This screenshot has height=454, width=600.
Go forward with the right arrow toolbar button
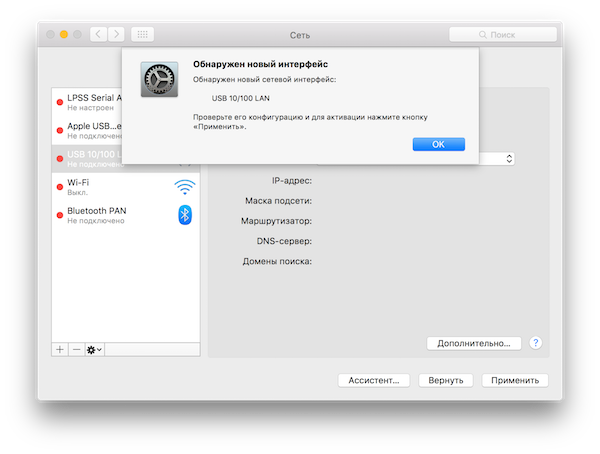coord(116,34)
